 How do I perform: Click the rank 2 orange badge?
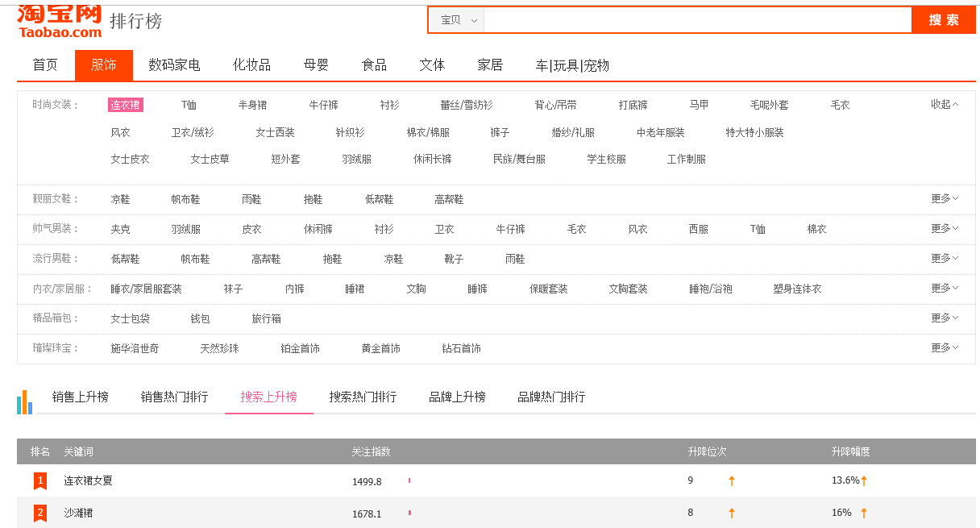pos(40,513)
